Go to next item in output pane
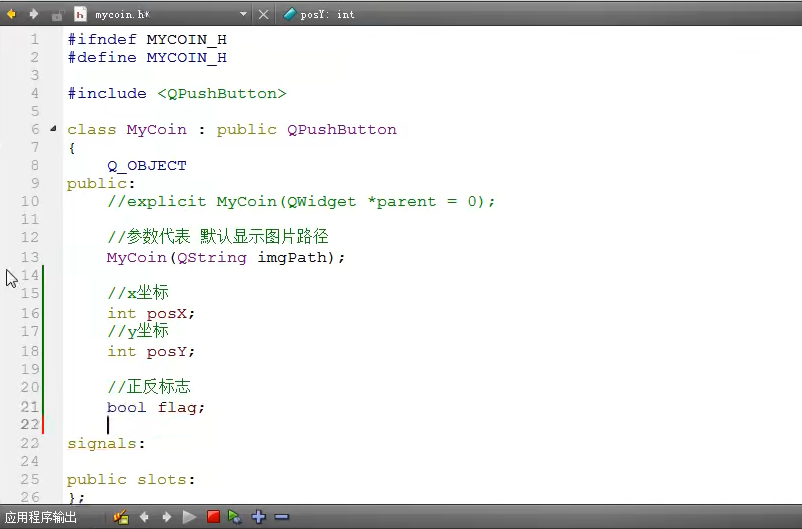 (x=167, y=517)
